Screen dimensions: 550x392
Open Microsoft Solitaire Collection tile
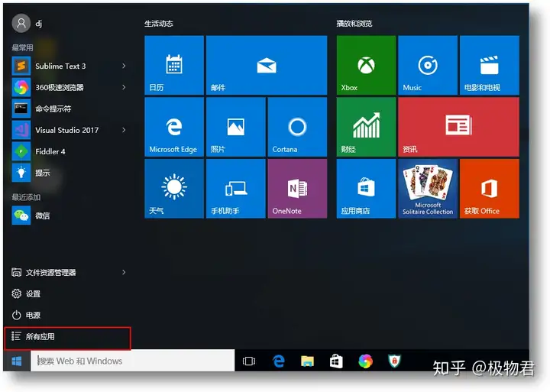coord(428,189)
